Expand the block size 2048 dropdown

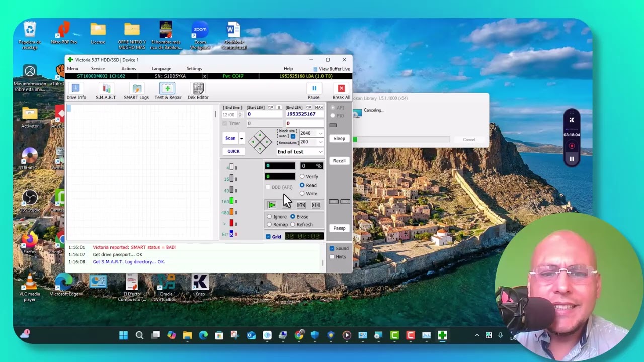coord(320,133)
